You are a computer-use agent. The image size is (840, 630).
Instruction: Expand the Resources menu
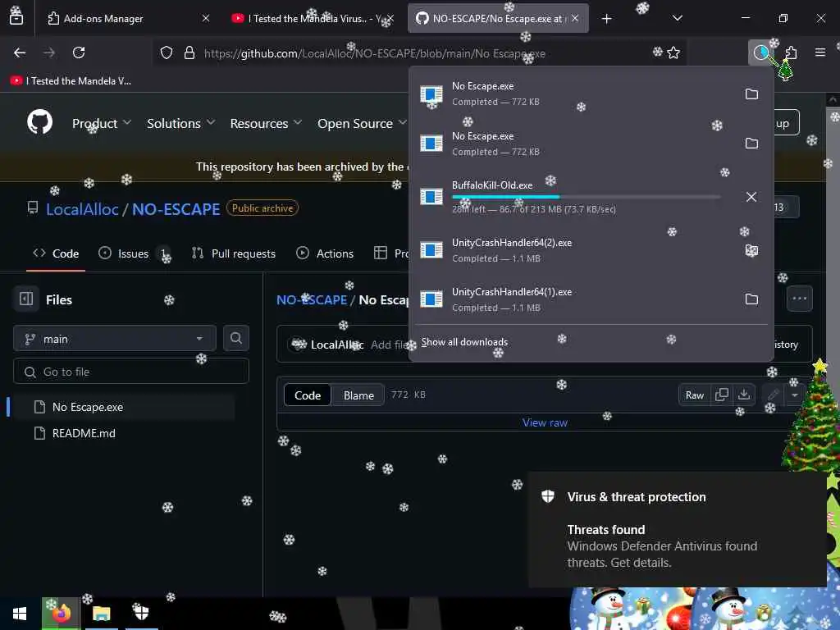[x=267, y=123]
